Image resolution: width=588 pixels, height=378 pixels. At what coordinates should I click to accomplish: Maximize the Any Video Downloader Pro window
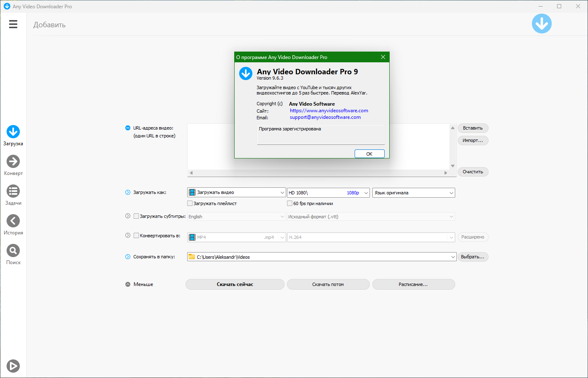click(559, 6)
